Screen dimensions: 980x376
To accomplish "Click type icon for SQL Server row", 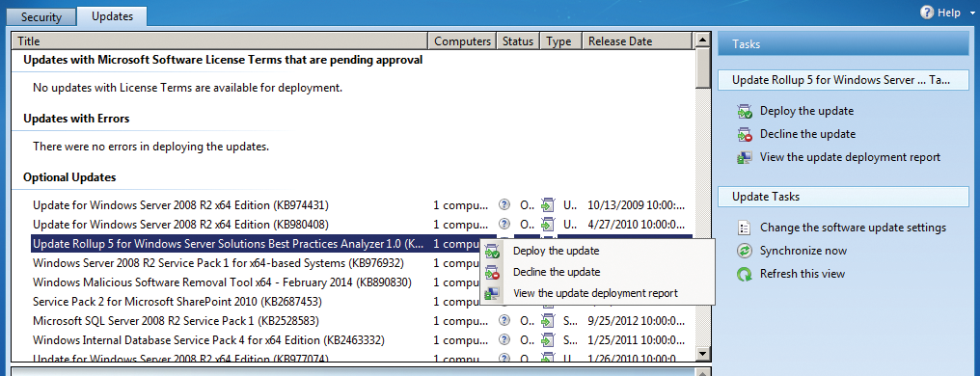I will pos(548,321).
